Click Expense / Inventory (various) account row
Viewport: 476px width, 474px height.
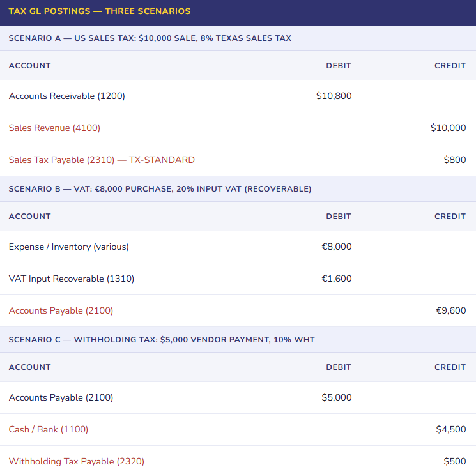[69, 247]
